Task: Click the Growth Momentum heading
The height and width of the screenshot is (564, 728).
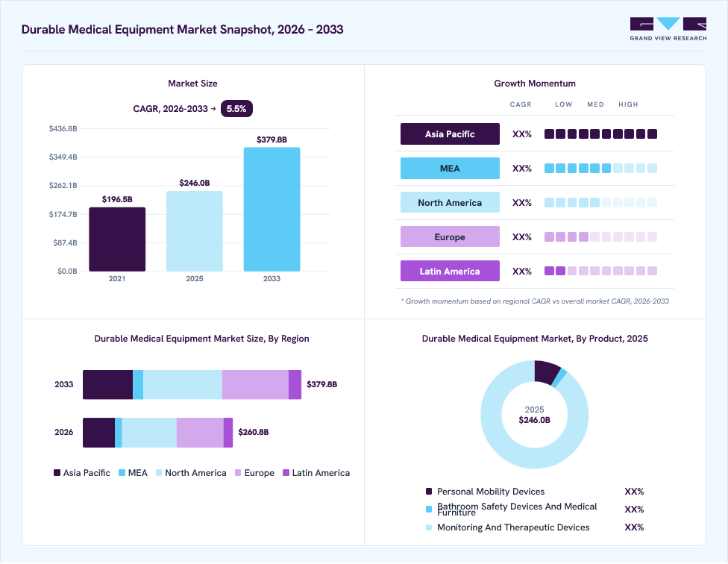Action: click(x=535, y=84)
